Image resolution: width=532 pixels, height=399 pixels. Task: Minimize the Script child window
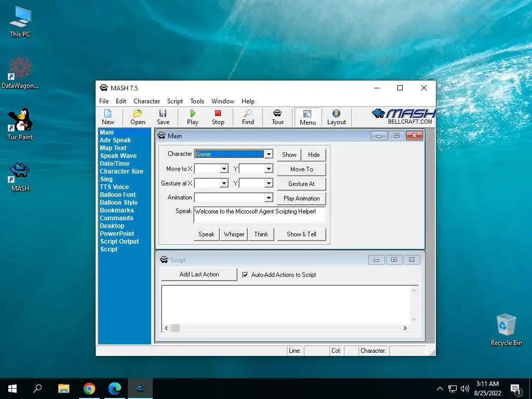pyautogui.click(x=376, y=260)
